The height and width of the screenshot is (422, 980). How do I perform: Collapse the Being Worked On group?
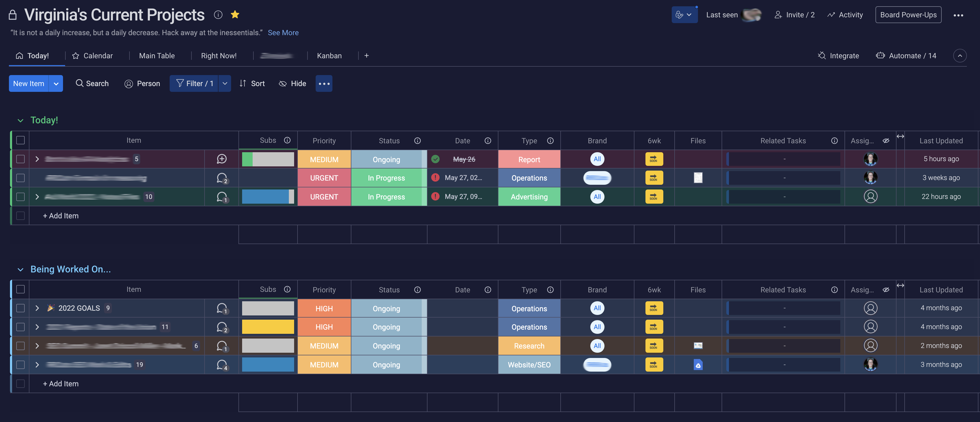point(20,270)
